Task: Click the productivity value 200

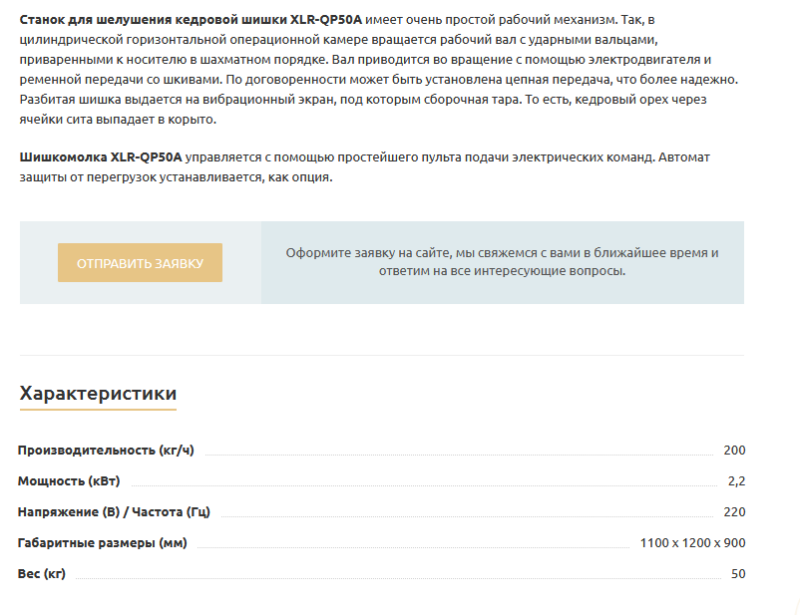Action: (734, 450)
